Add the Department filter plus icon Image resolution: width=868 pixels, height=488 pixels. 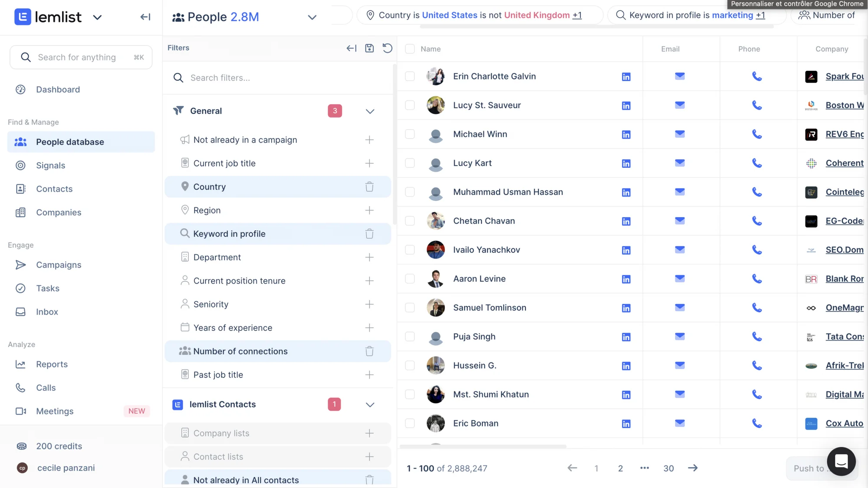click(369, 257)
